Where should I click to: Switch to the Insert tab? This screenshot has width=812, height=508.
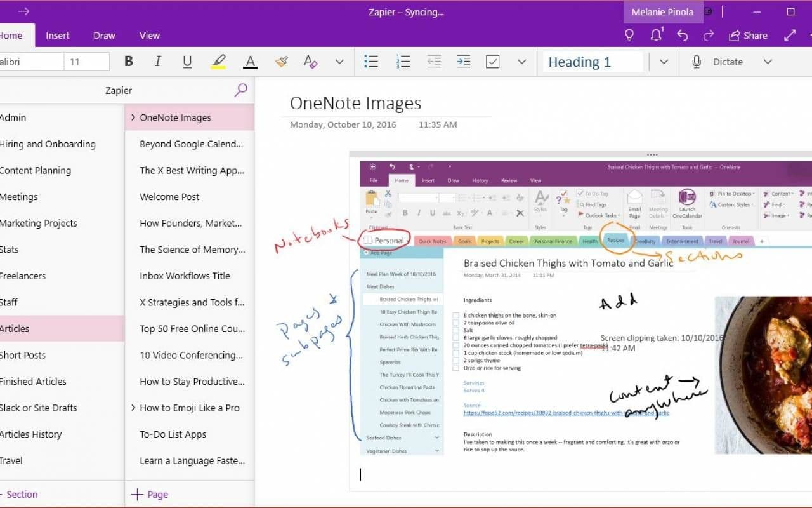tap(58, 36)
